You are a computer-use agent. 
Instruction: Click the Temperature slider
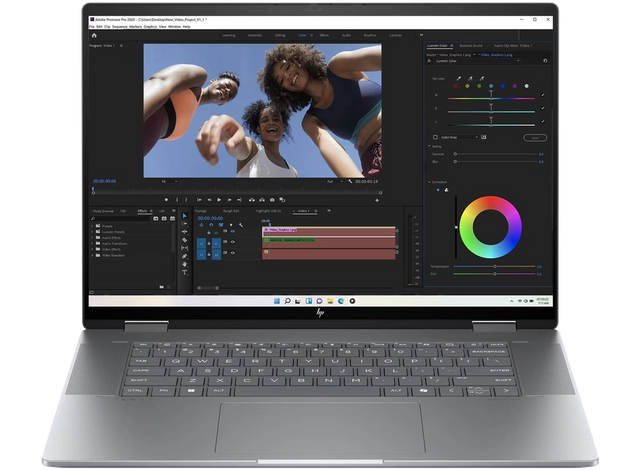(x=494, y=266)
